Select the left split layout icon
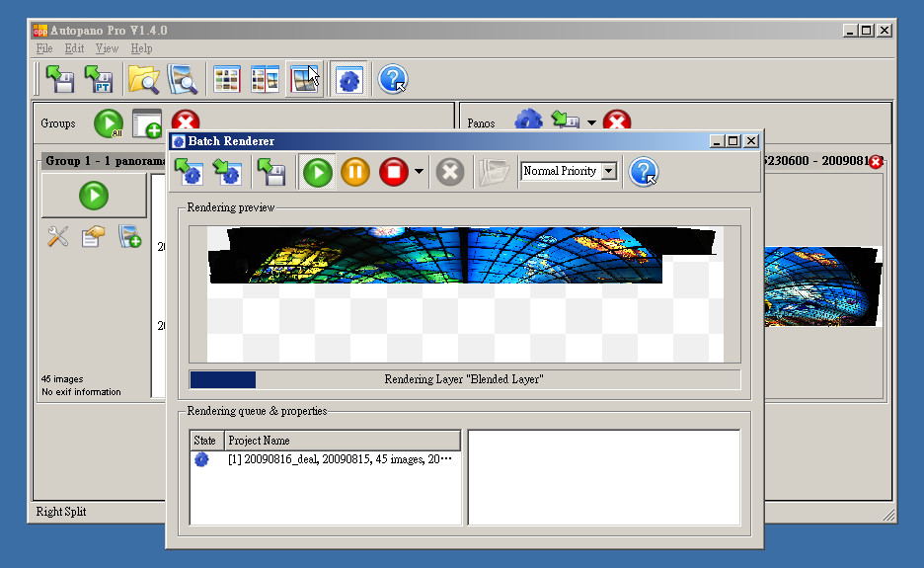Viewport: 924px width, 568px height. point(265,79)
